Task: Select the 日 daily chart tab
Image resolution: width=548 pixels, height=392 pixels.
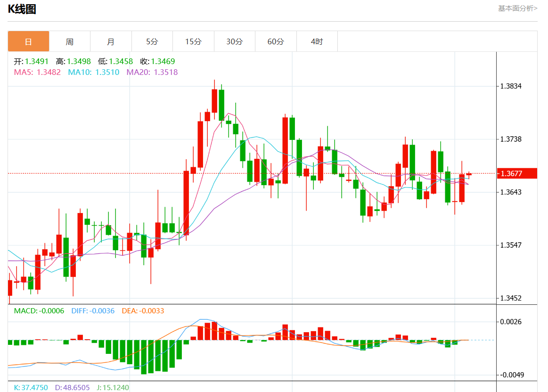Action: point(28,41)
